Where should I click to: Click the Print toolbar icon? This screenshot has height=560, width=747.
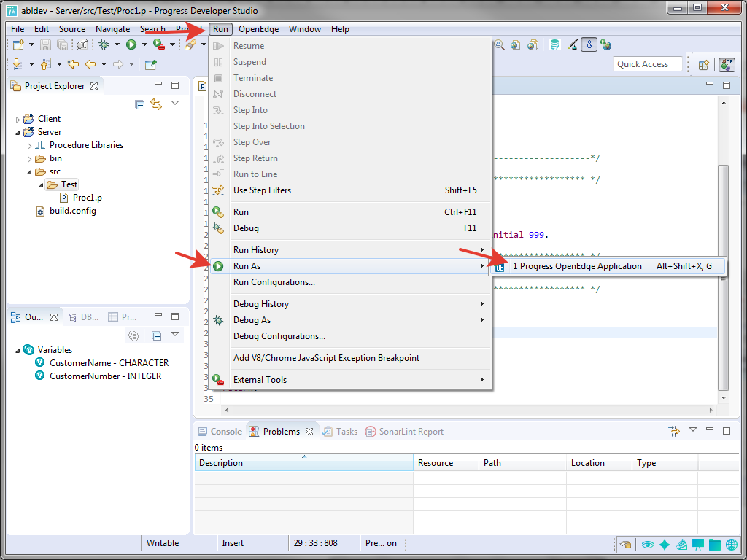point(82,44)
